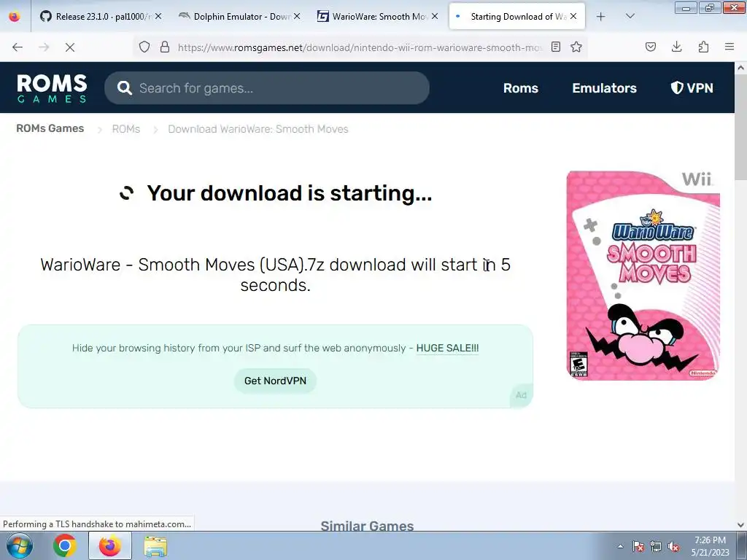Screen dimensions: 747x560
Task: Click the WarioWare Smooth Moves cover art
Action: pyautogui.click(x=643, y=275)
